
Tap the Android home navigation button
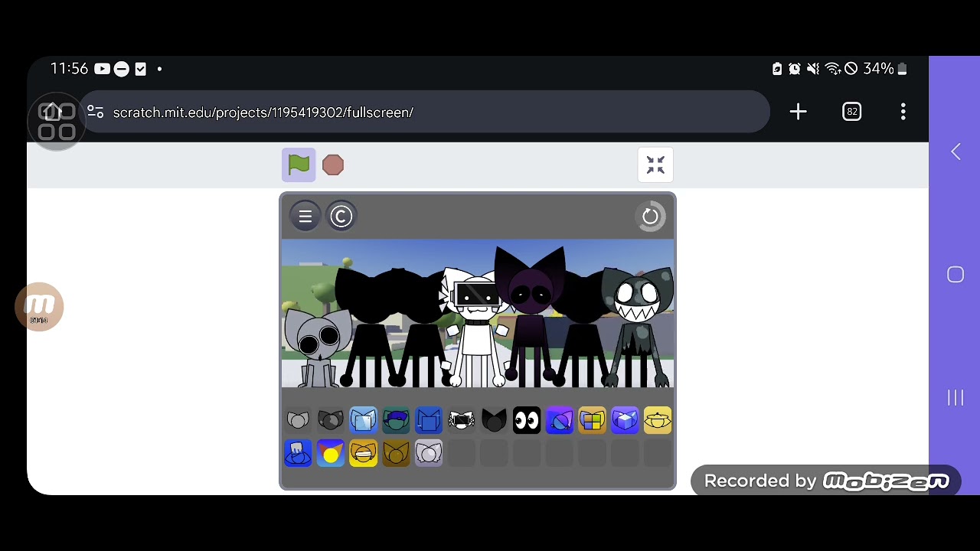955,275
